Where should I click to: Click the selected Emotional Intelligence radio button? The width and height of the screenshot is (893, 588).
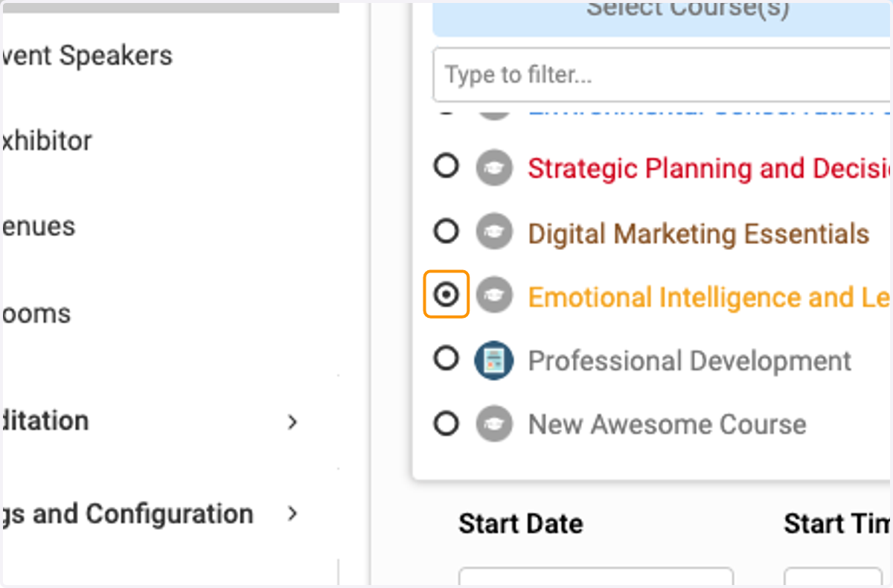click(x=446, y=295)
